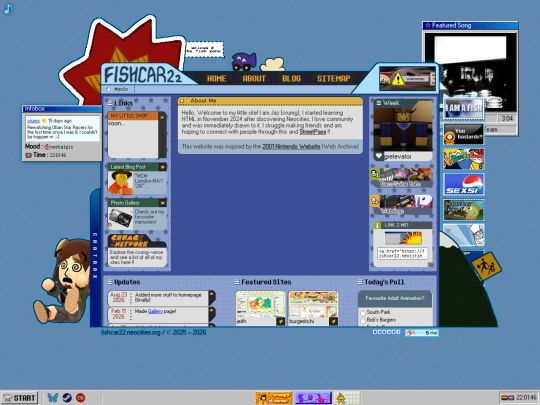
Task: Open the Photo Gallery camera thumbnail
Action: coord(121,218)
